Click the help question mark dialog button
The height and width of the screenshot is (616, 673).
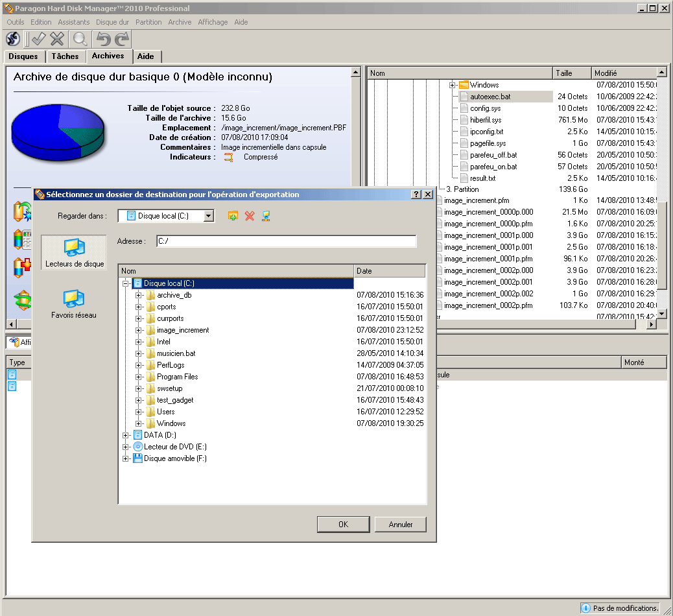point(416,195)
